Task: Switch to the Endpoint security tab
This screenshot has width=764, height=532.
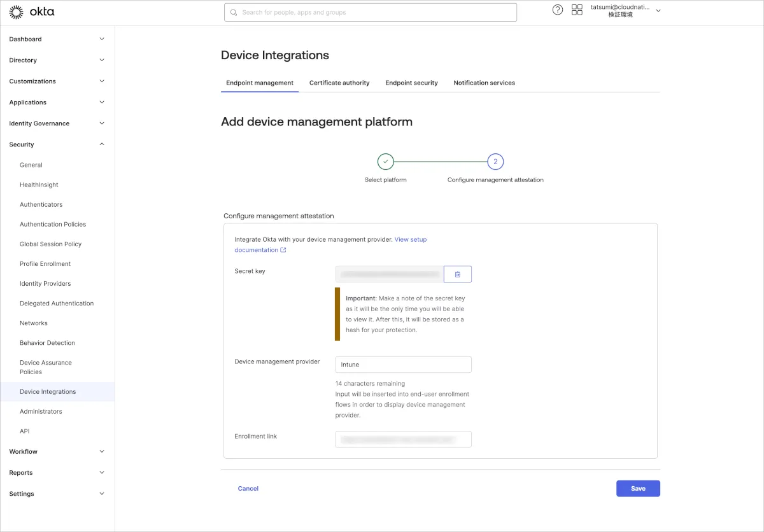Action: tap(411, 83)
